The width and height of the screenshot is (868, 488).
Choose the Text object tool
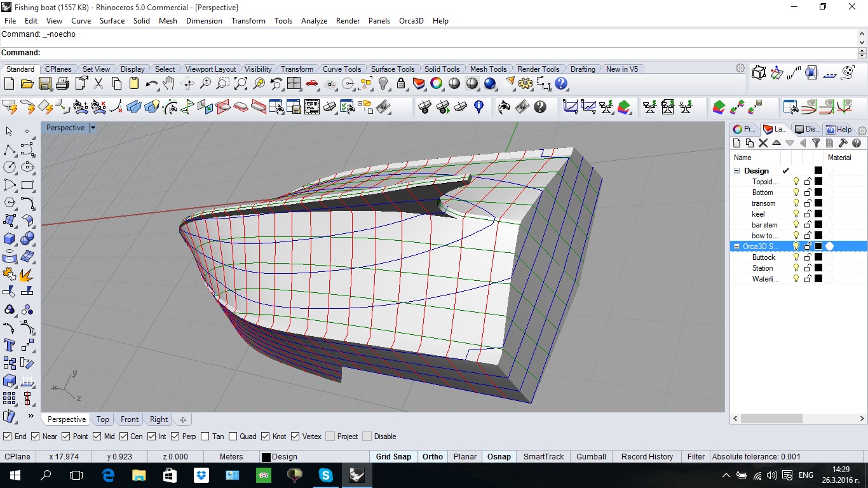coord(10,345)
